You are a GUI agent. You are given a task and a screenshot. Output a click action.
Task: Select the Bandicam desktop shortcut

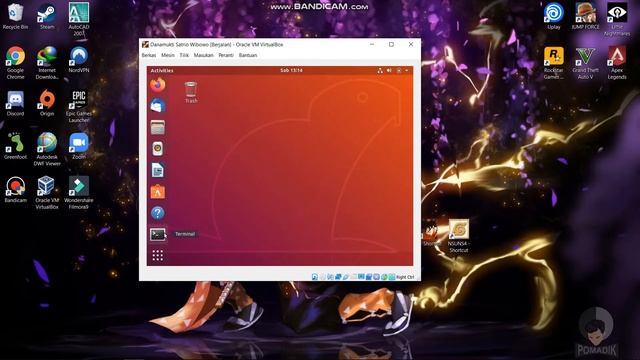click(16, 190)
